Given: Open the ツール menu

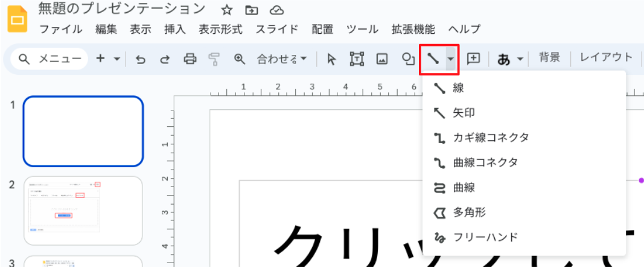Looking at the screenshot, I should tap(362, 30).
